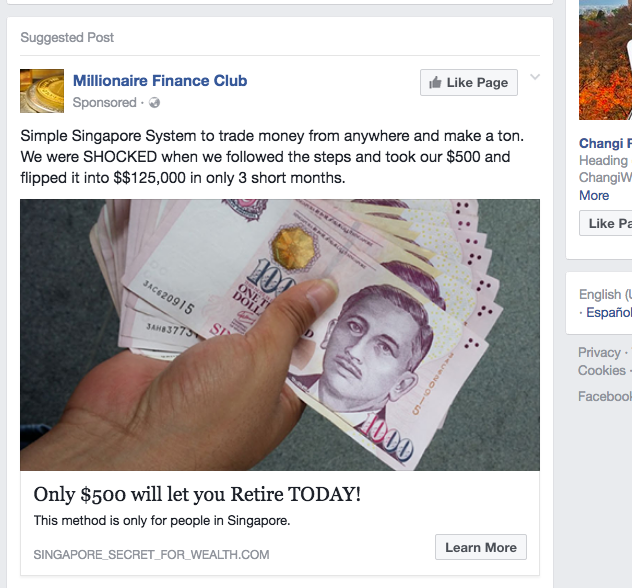This screenshot has height=588, width=632.
Task: Open the Changi page link in sidebar
Action: [605, 143]
